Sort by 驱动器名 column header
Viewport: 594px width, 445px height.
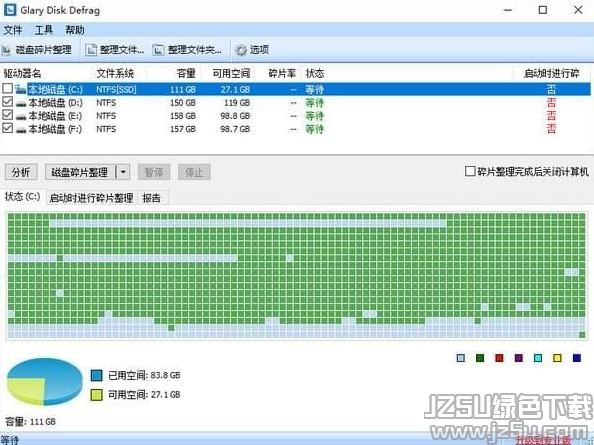tap(46, 73)
